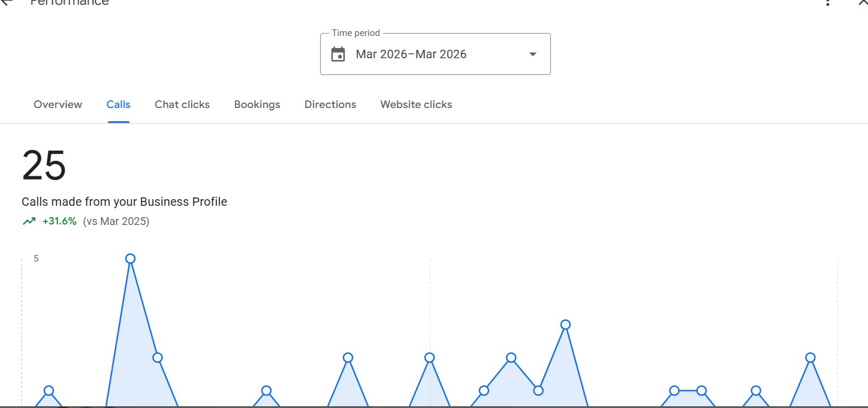Screen dimensions: 868x408
Task: Open the Directions tab
Action: 330,104
